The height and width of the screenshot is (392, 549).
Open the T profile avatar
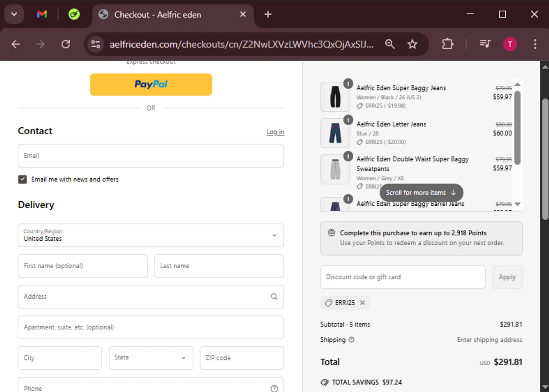[510, 44]
